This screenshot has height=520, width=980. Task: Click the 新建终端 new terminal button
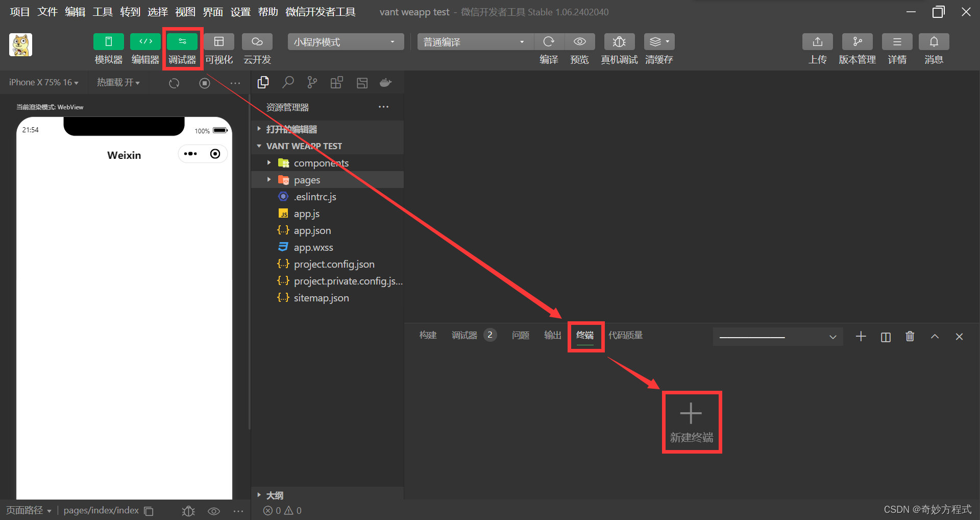tap(692, 422)
